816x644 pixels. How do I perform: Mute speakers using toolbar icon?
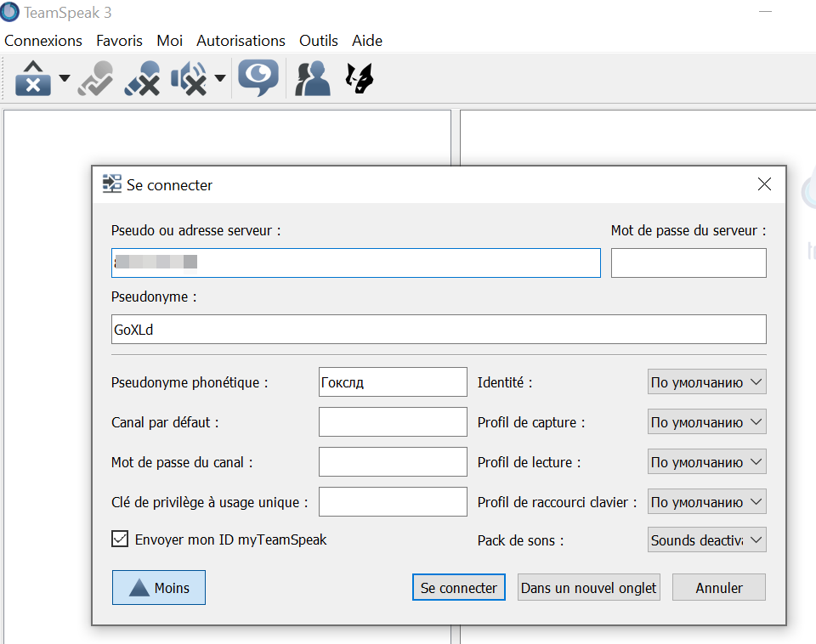[189, 78]
